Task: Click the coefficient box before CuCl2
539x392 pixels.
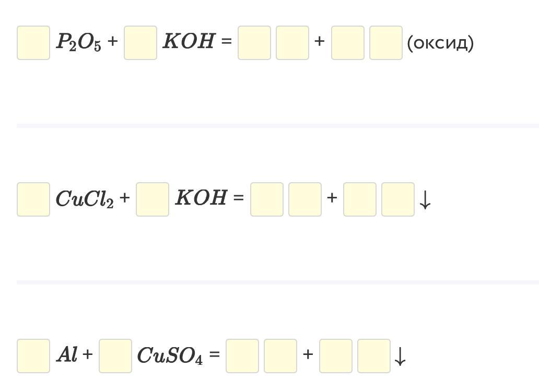Action: coord(33,199)
